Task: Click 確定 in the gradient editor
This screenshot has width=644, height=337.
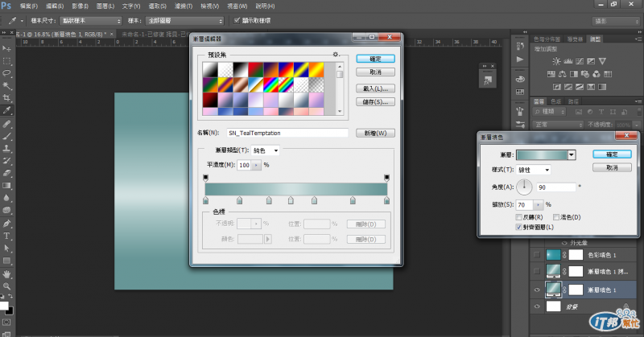Action: 375,59
